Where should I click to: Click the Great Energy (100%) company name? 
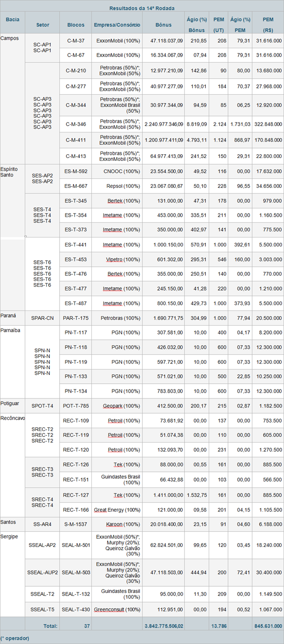coord(117,510)
